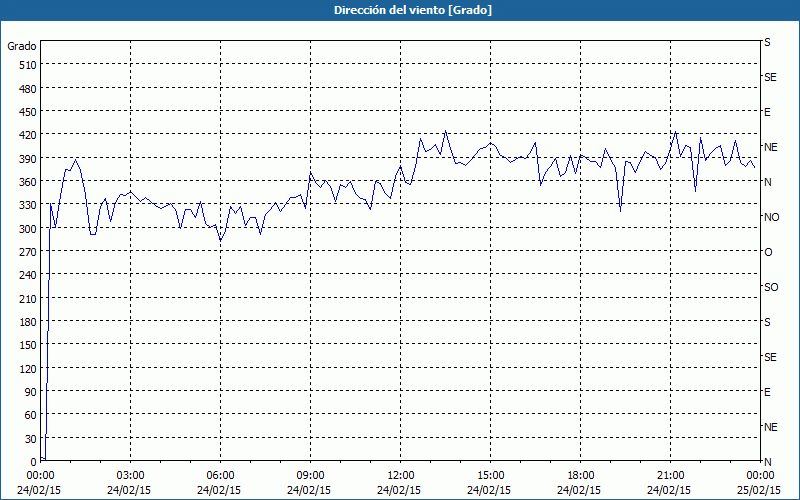Click the 24/02/15 date under 18:00
Screen dimensions: 800x500
579,490
